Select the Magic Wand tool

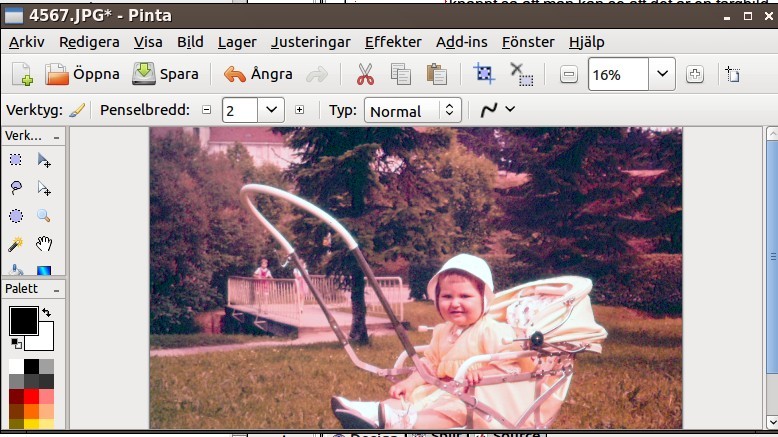point(16,244)
